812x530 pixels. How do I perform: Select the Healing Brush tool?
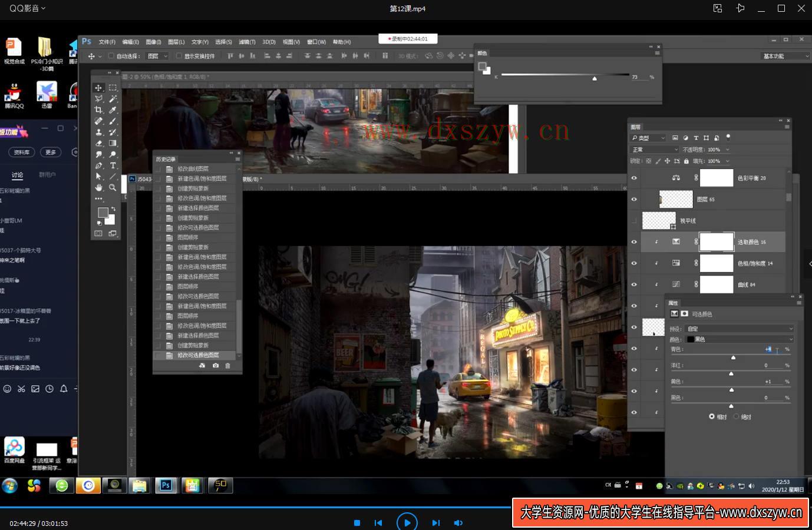98,121
